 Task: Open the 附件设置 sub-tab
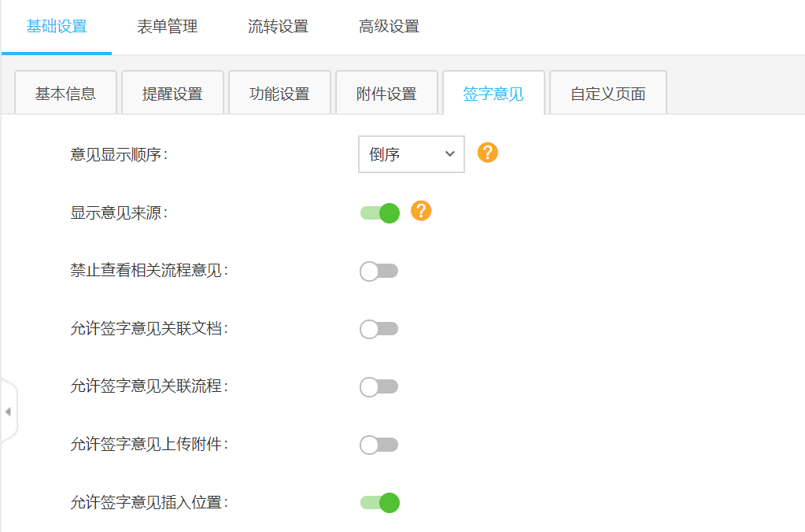pos(386,94)
